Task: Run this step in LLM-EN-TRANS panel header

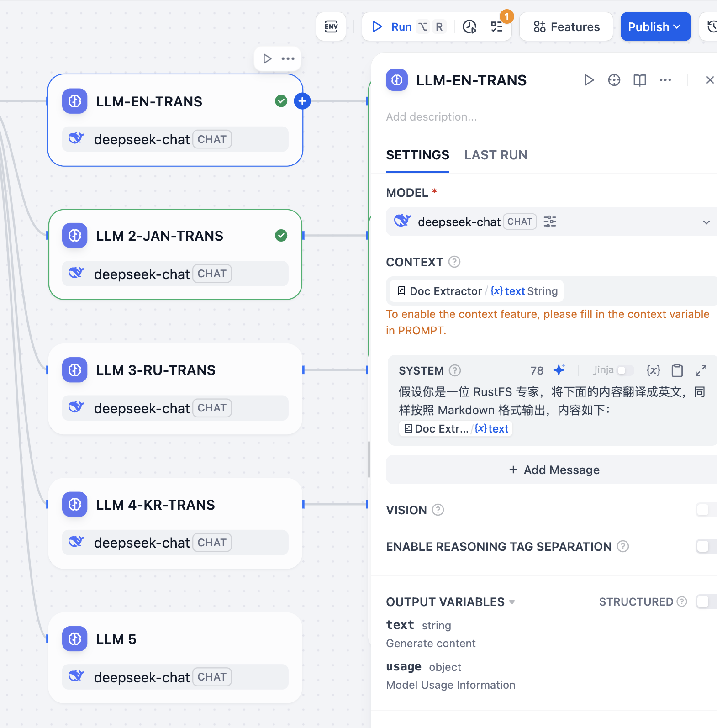Action: [x=589, y=80]
